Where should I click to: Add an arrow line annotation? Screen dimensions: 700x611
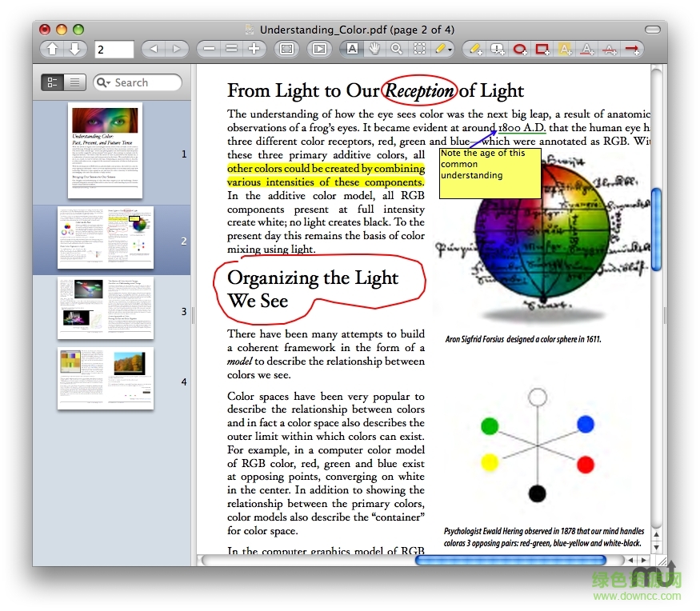click(631, 49)
